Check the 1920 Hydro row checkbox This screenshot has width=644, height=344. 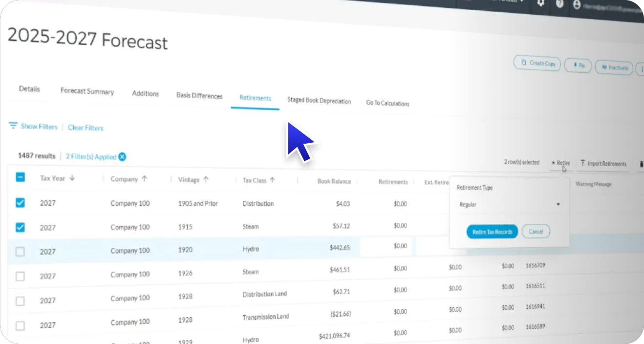point(20,252)
